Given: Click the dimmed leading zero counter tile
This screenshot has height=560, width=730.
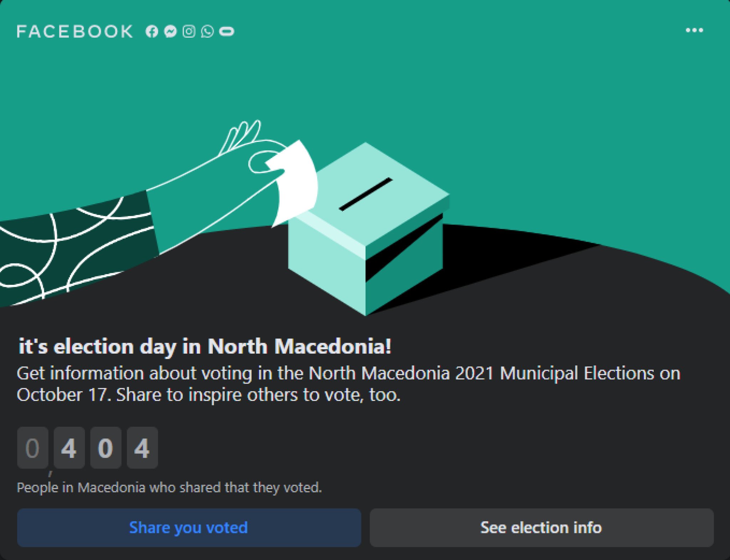Looking at the screenshot, I should tap(32, 448).
